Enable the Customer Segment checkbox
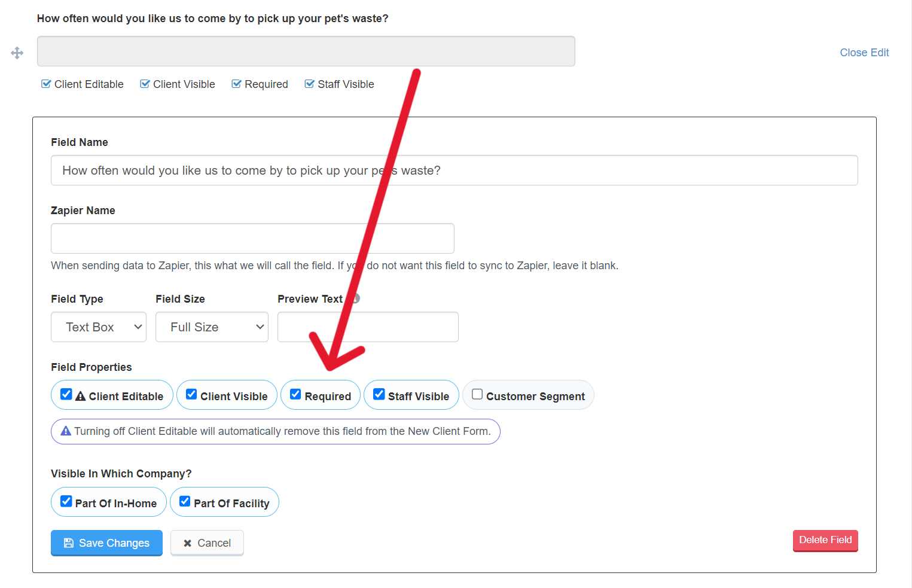912x588 pixels. tap(477, 394)
